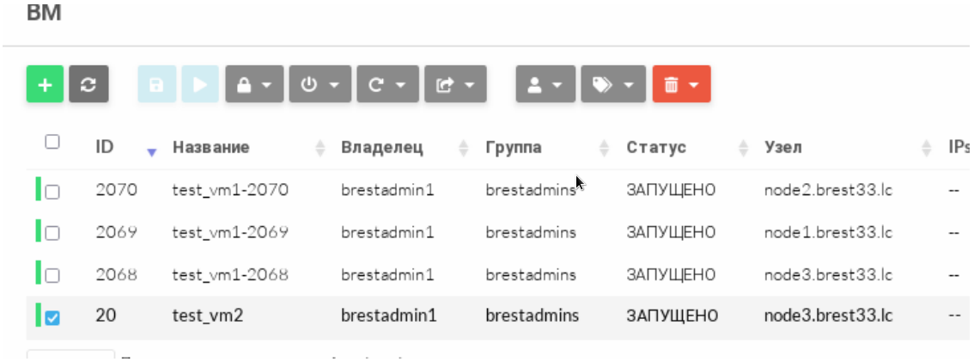Sort table by Статус column
This screenshot has width=980, height=362.
pos(656,147)
